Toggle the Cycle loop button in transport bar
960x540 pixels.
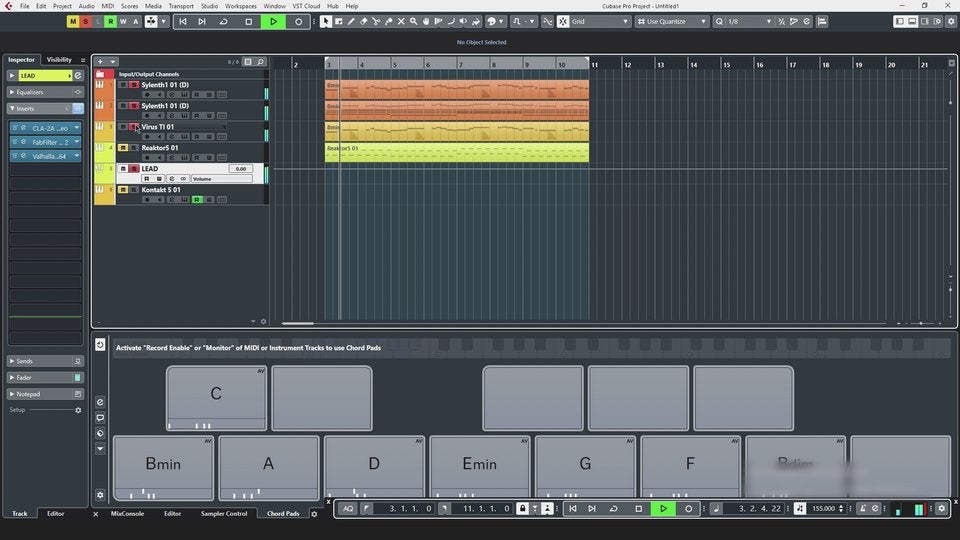614,508
